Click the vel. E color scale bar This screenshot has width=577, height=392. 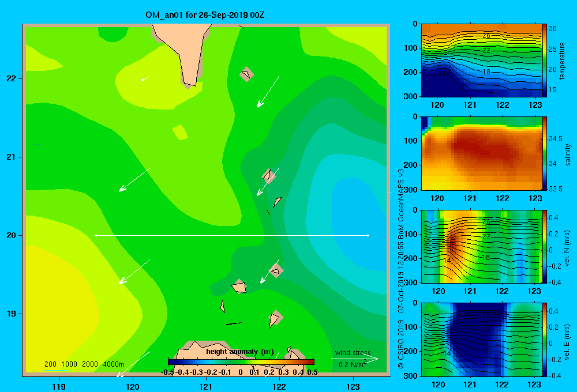545,340
